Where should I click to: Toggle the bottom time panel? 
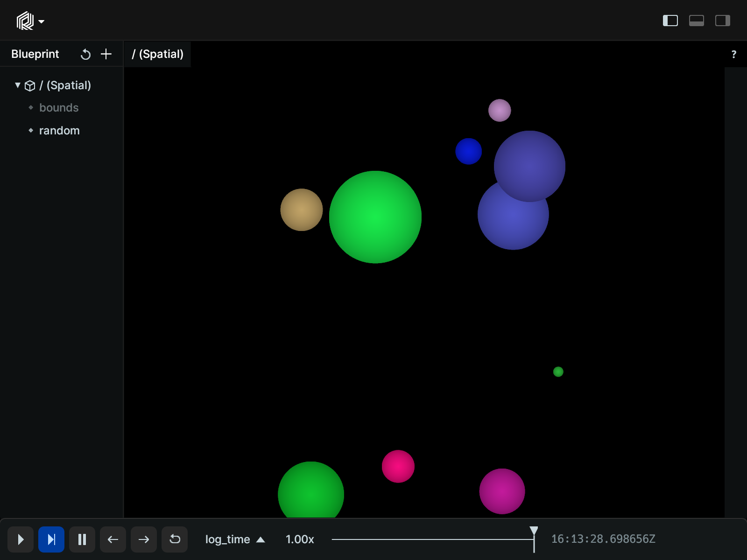click(x=696, y=21)
